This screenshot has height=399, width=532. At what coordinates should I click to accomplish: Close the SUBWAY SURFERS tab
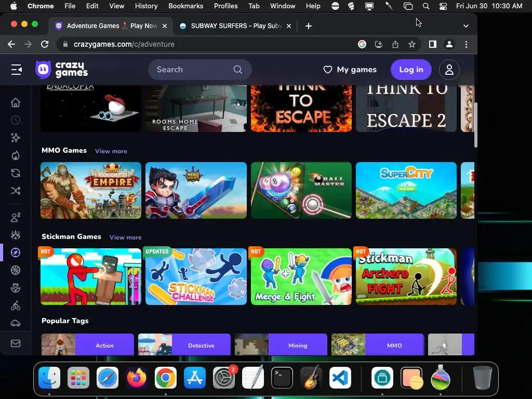(289, 26)
